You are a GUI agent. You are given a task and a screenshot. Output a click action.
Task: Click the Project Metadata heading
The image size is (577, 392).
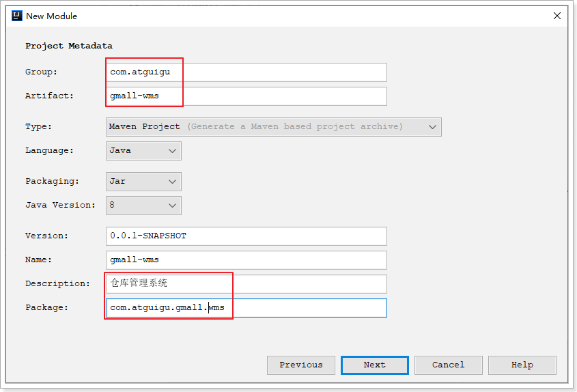[x=69, y=46]
